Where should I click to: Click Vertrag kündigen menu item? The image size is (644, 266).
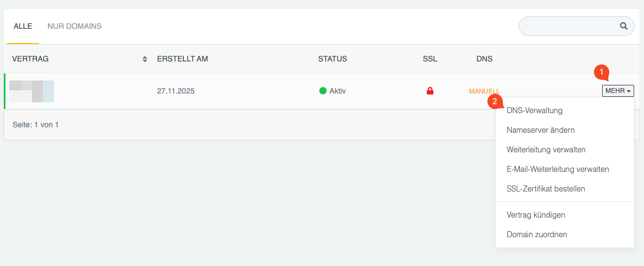pyautogui.click(x=536, y=215)
